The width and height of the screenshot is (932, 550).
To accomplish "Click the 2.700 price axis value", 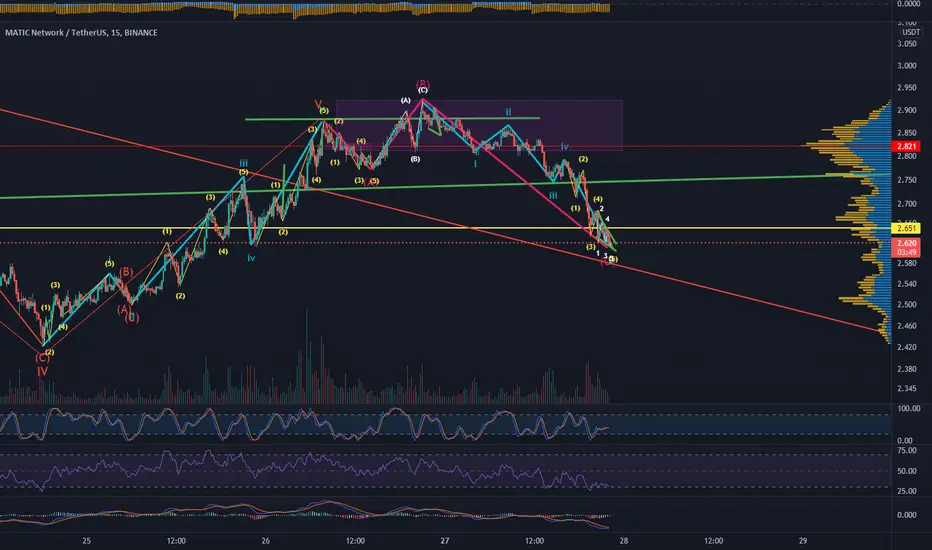I will (x=906, y=204).
